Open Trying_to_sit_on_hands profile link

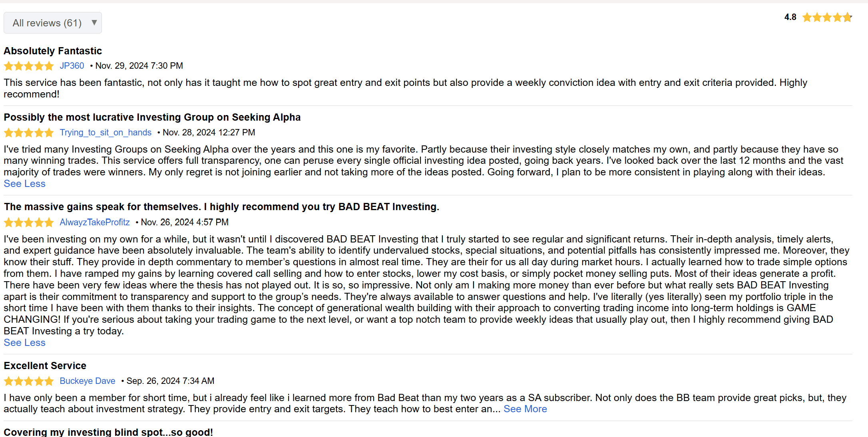(106, 133)
